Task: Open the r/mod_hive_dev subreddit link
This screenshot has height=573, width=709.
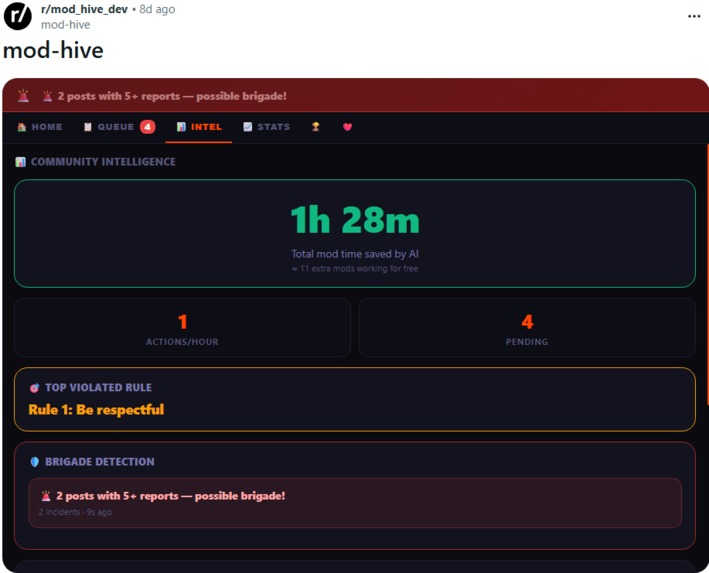Action: tap(84, 9)
